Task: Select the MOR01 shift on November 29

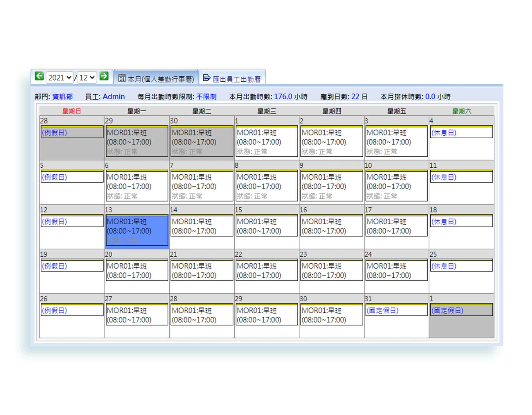Action: [x=137, y=142]
